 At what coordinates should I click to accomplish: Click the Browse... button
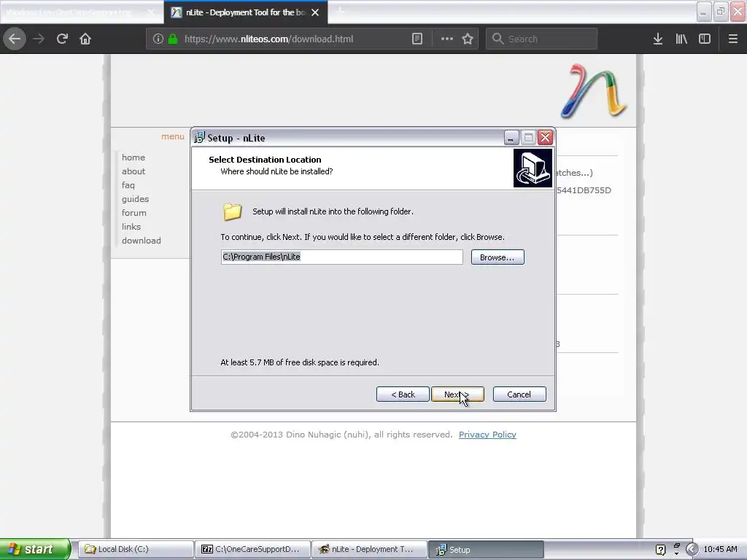498,257
